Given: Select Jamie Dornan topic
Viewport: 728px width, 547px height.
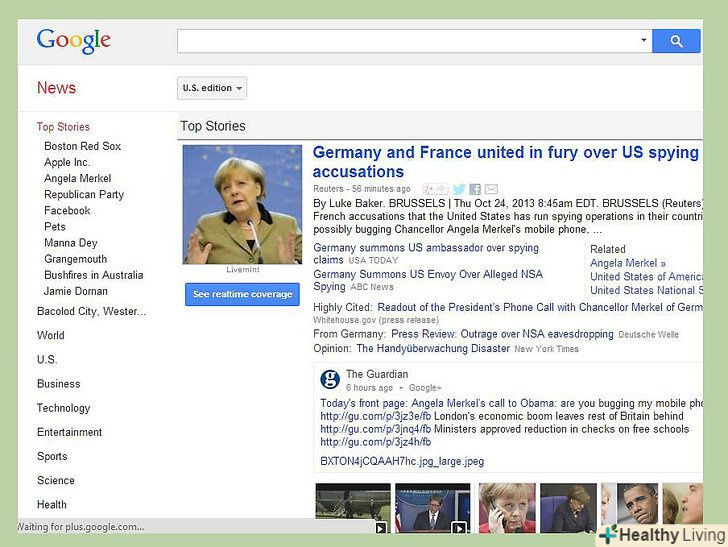Looking at the screenshot, I should [76, 291].
